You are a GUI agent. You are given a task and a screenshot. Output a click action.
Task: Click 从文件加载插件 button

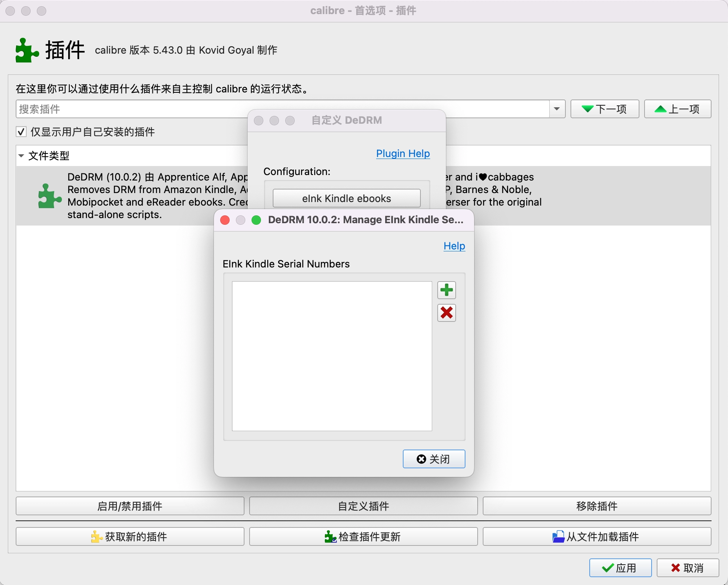[597, 536]
